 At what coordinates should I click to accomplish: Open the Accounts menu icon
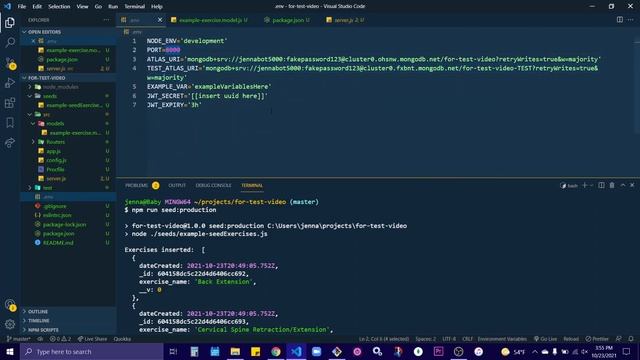(10, 304)
